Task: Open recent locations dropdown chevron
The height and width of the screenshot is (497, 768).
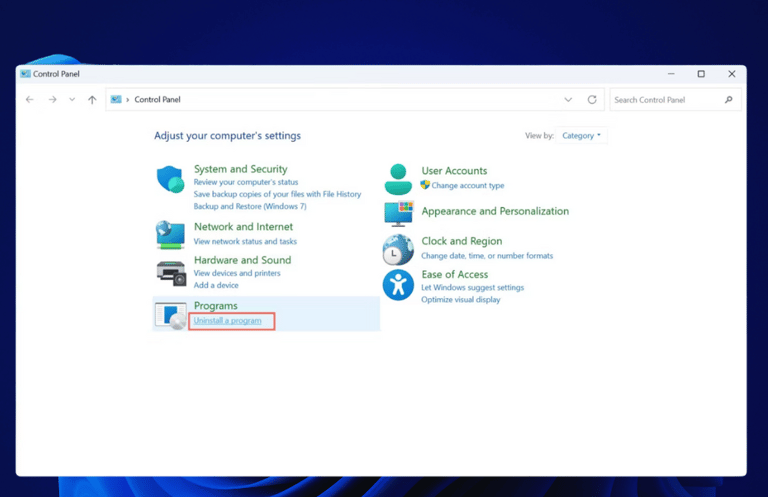Action: 72,99
